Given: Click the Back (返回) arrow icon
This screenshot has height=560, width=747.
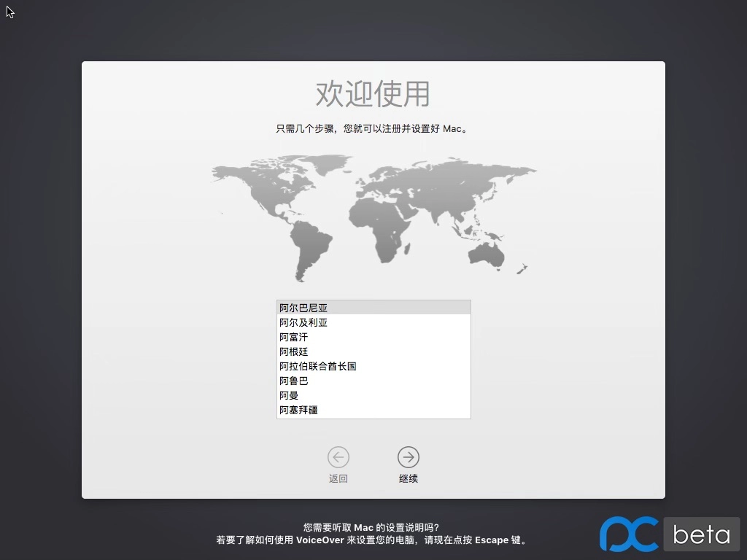Looking at the screenshot, I should (338, 457).
